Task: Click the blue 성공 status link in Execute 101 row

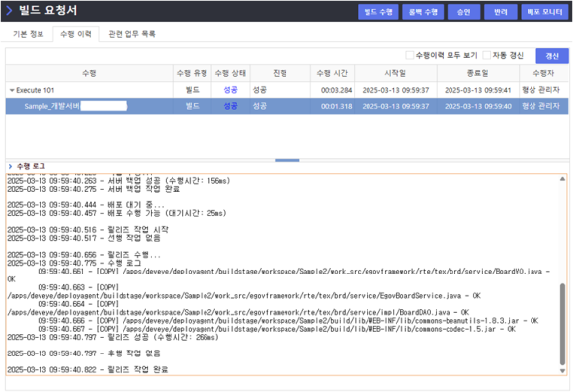Action: tap(230, 90)
